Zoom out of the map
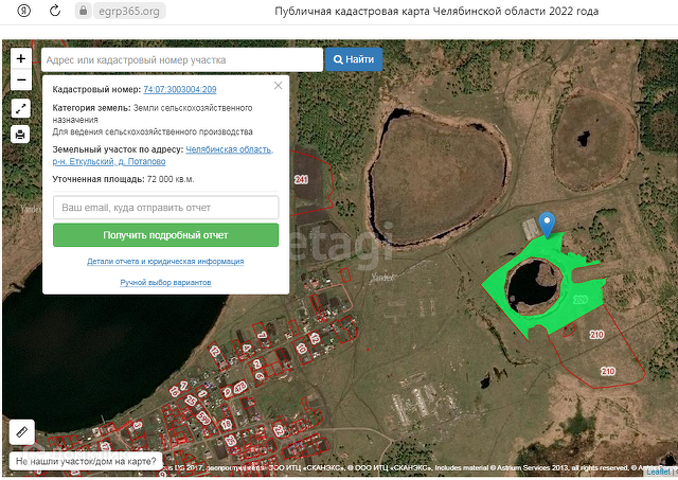Screen dimensions: 678x480 pos(21,79)
